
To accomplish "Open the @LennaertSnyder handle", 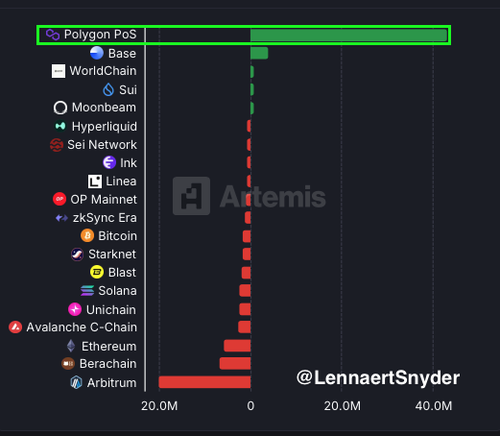I will (x=378, y=378).
